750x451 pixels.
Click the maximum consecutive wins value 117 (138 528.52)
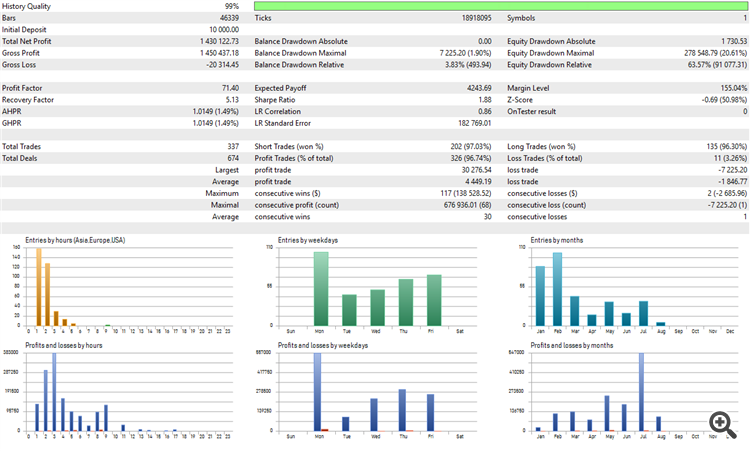click(466, 193)
